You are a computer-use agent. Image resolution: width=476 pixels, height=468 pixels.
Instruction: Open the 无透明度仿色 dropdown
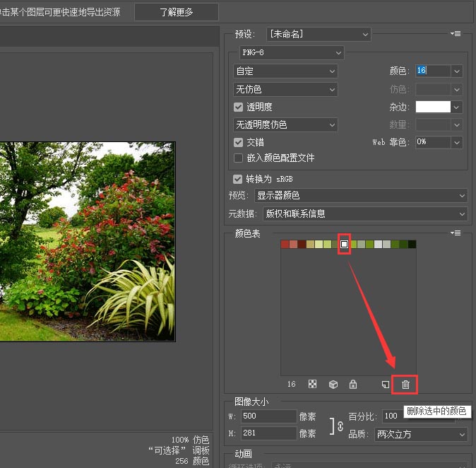[x=285, y=124]
